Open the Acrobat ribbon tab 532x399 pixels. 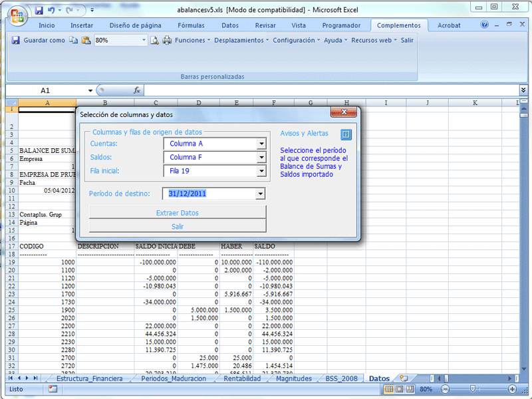pyautogui.click(x=449, y=25)
